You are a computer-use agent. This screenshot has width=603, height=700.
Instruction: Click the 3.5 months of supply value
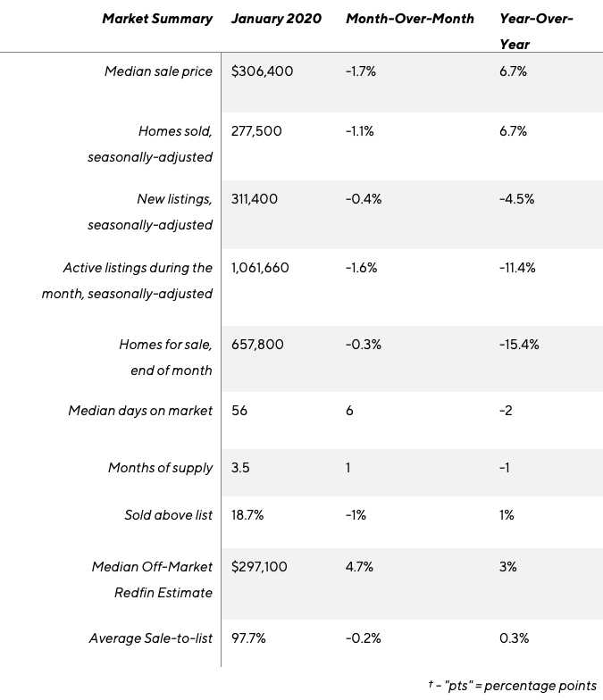point(240,468)
